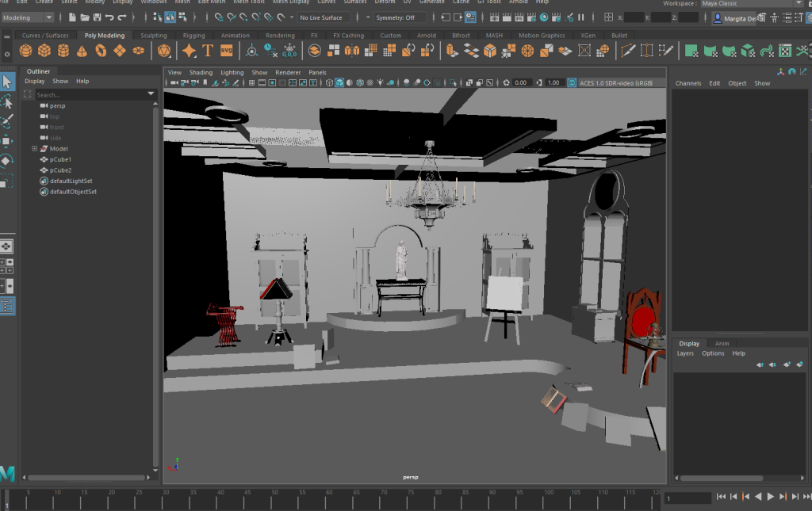Click the Save Scene floppy icon
Screen dimensions: 812x511
[x=97, y=17]
